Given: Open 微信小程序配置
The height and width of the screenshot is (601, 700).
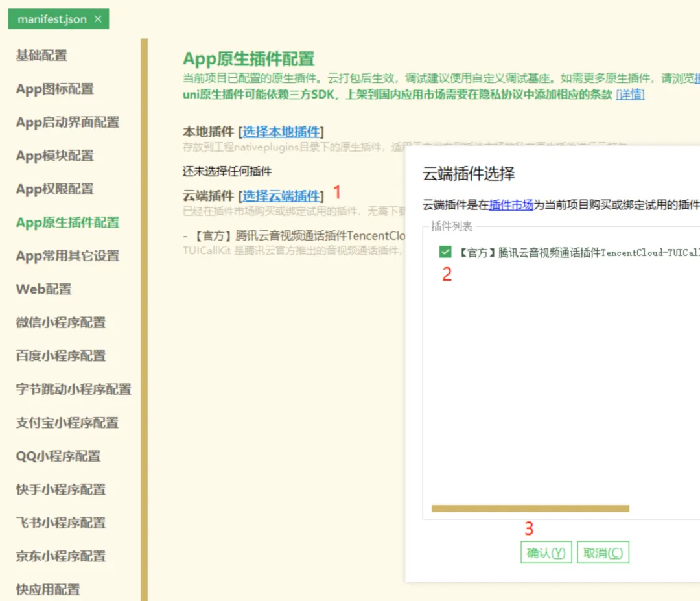Looking at the screenshot, I should tap(61, 322).
